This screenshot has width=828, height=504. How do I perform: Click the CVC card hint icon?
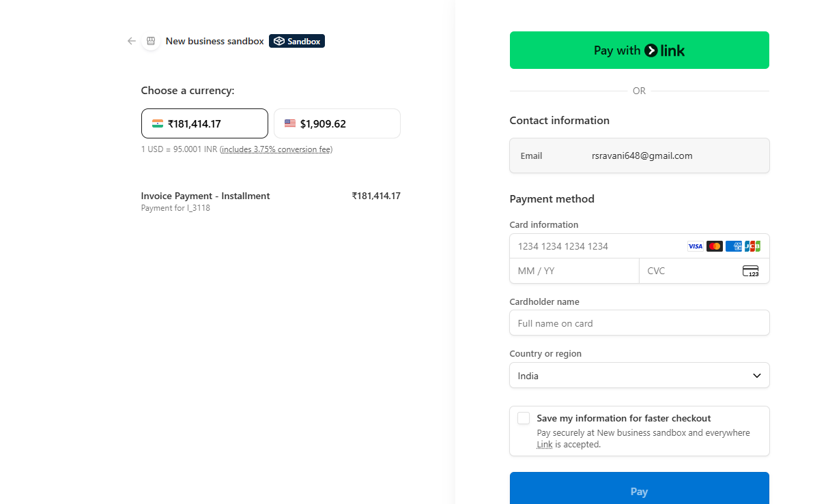[x=750, y=271]
